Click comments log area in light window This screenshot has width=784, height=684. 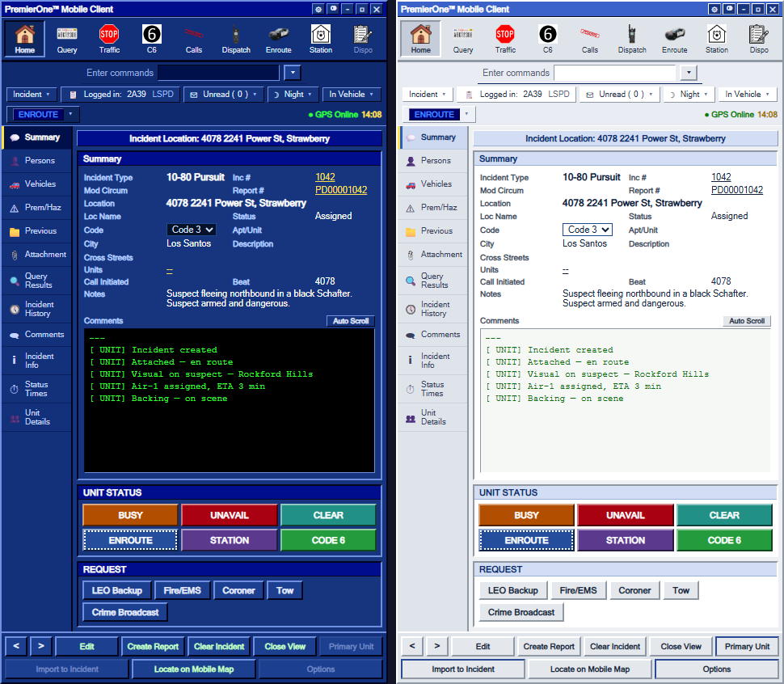pos(625,400)
